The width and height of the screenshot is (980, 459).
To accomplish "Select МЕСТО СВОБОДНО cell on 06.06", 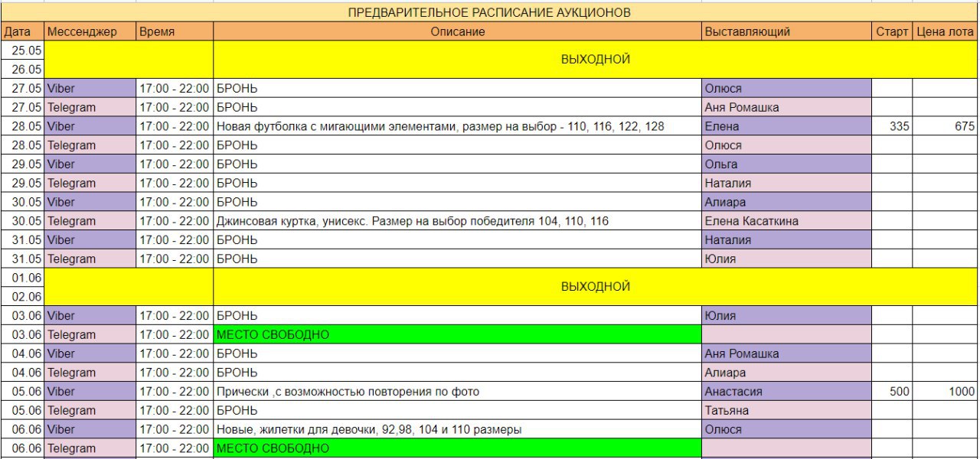I will tap(458, 448).
